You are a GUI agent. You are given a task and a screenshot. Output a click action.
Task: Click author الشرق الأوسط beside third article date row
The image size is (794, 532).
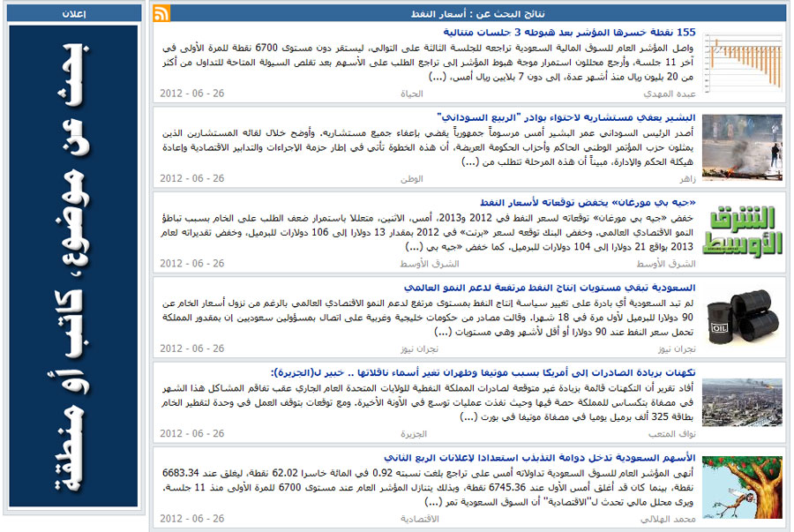click(x=666, y=264)
